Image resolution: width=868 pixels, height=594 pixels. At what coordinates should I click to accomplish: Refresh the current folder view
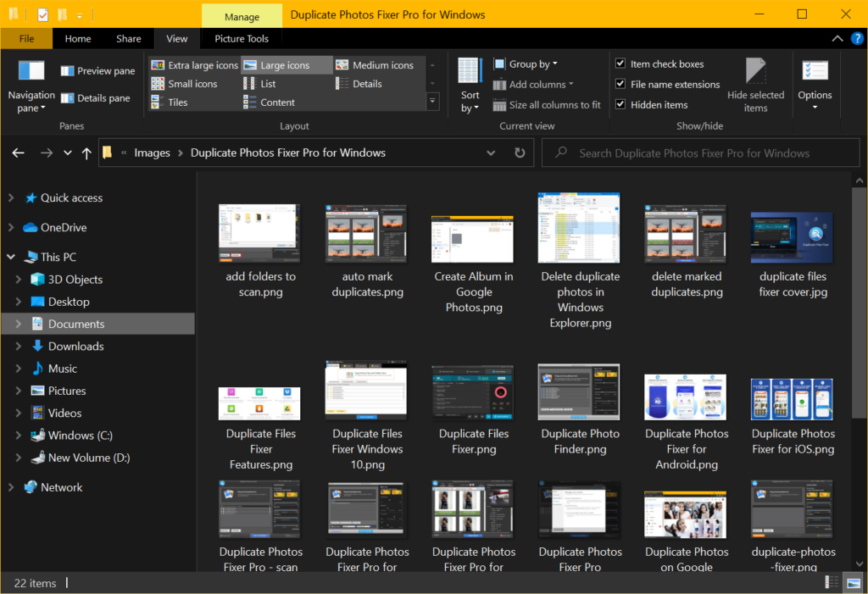point(520,153)
